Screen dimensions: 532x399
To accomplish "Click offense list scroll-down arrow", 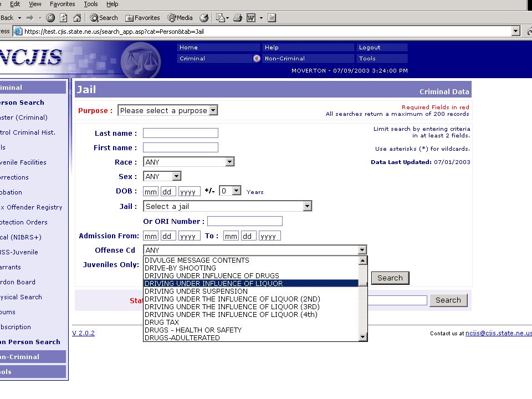I will pyautogui.click(x=362, y=337).
